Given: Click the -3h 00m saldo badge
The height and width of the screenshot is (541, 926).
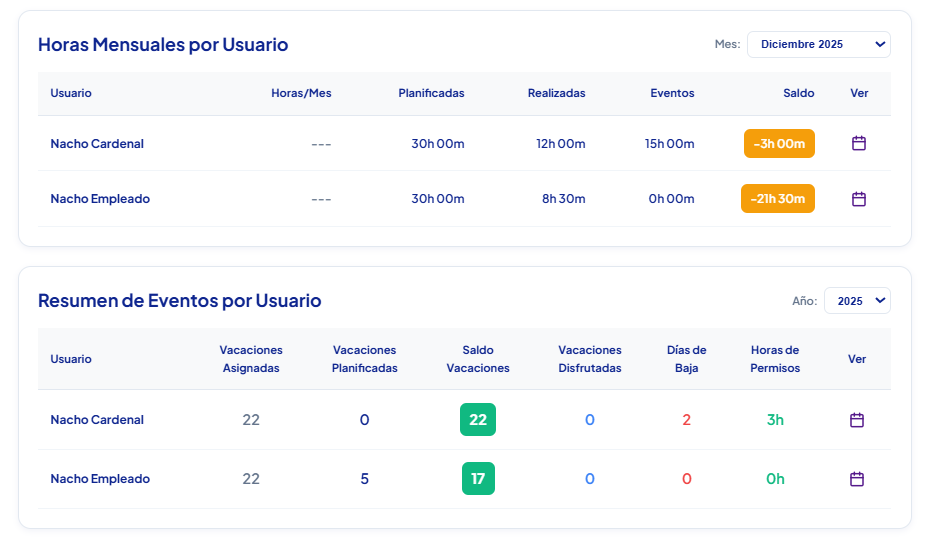Looking at the screenshot, I should point(779,144).
